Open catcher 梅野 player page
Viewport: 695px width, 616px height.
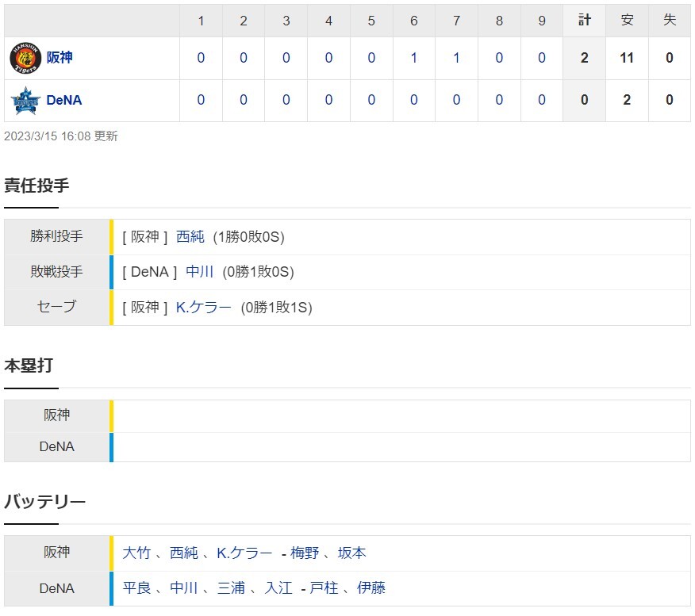pos(305,553)
